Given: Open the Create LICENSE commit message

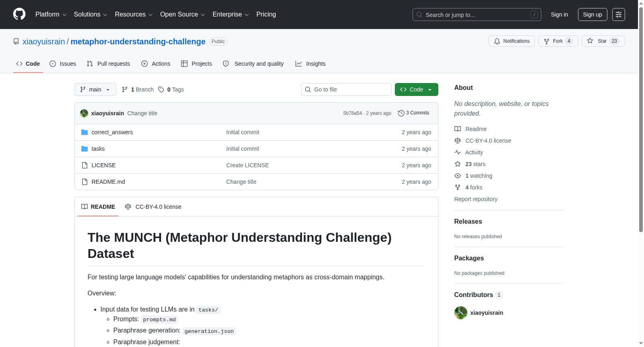Looking at the screenshot, I should (248, 165).
